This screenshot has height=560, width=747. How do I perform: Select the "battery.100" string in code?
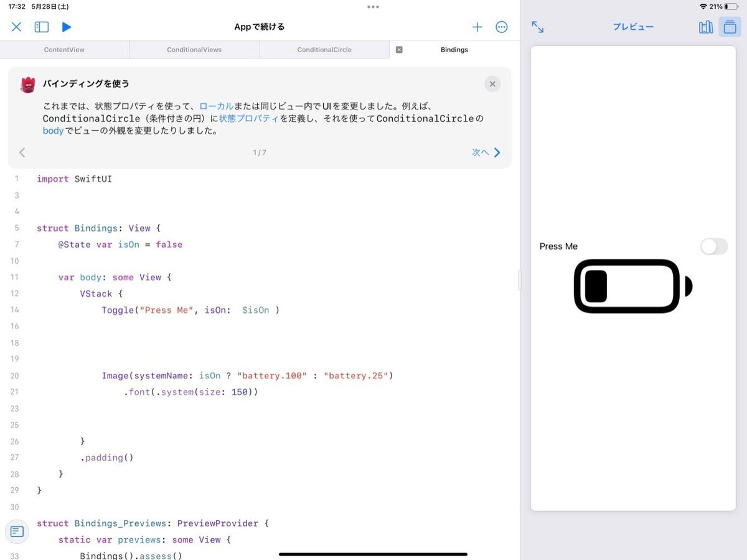point(272,376)
